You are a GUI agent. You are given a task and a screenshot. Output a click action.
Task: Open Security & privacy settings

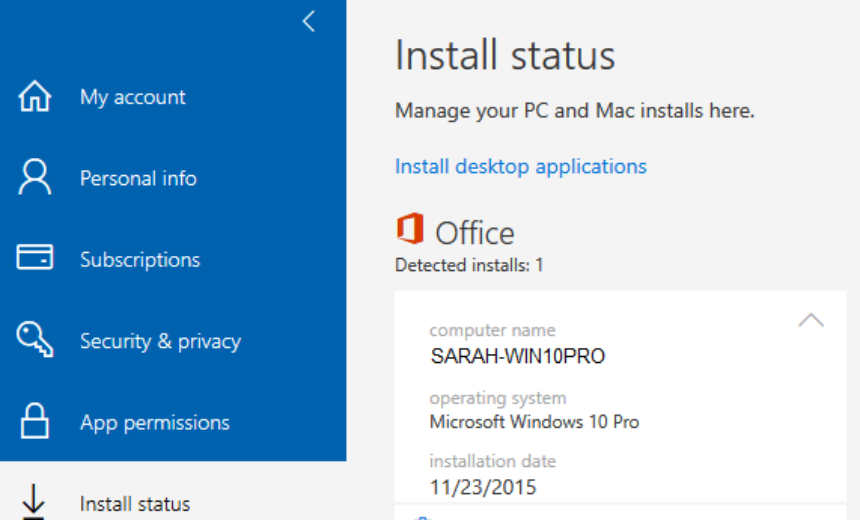160,341
